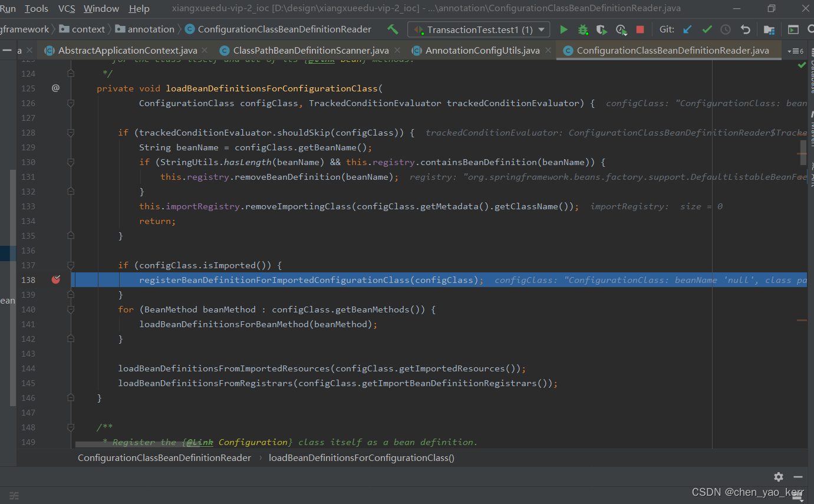Open the Tools menu
The image size is (814, 504).
coord(37,8)
